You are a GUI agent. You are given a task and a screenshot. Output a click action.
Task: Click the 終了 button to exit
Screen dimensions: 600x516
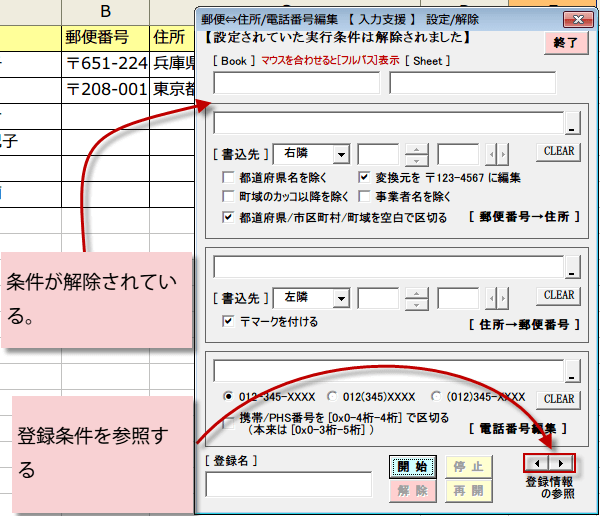tap(566, 43)
